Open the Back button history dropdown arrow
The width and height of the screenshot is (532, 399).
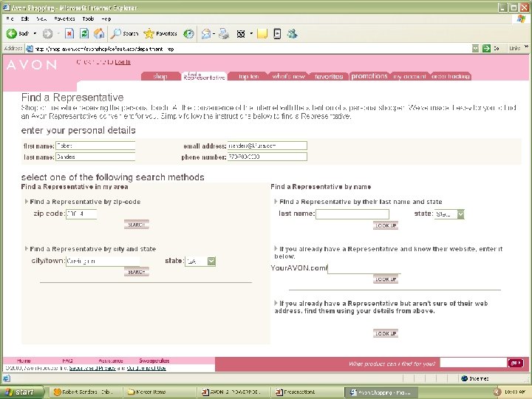35,33
